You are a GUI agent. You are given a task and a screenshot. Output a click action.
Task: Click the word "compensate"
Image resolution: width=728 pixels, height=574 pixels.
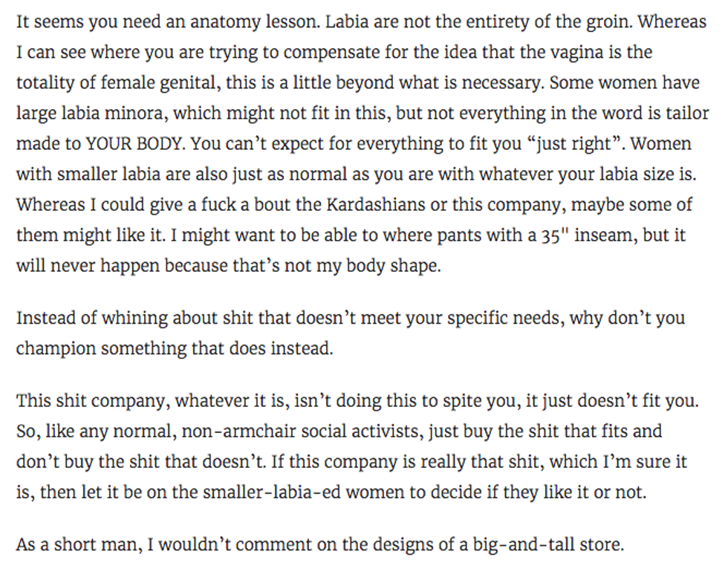click(347, 52)
